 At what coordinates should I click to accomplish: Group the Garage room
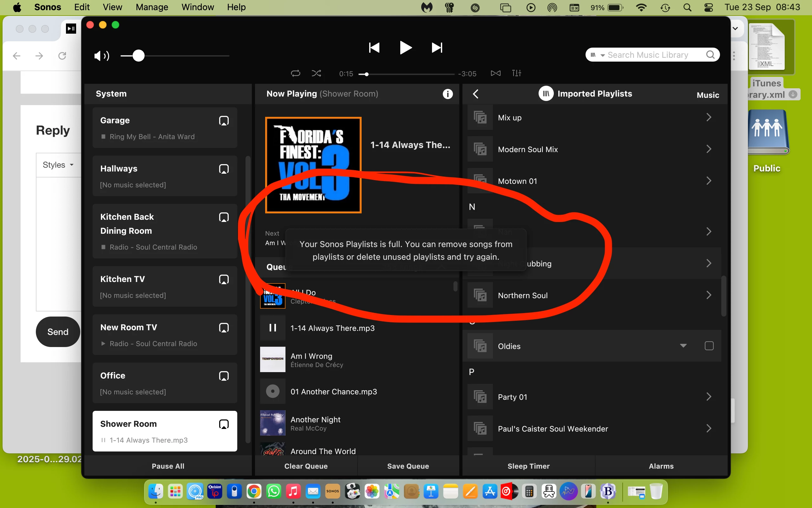tap(224, 121)
